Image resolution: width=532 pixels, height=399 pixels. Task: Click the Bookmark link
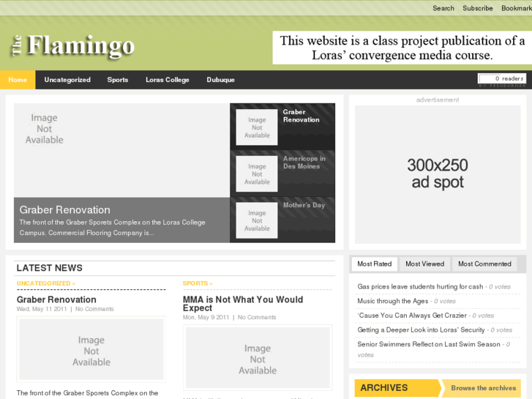517,8
